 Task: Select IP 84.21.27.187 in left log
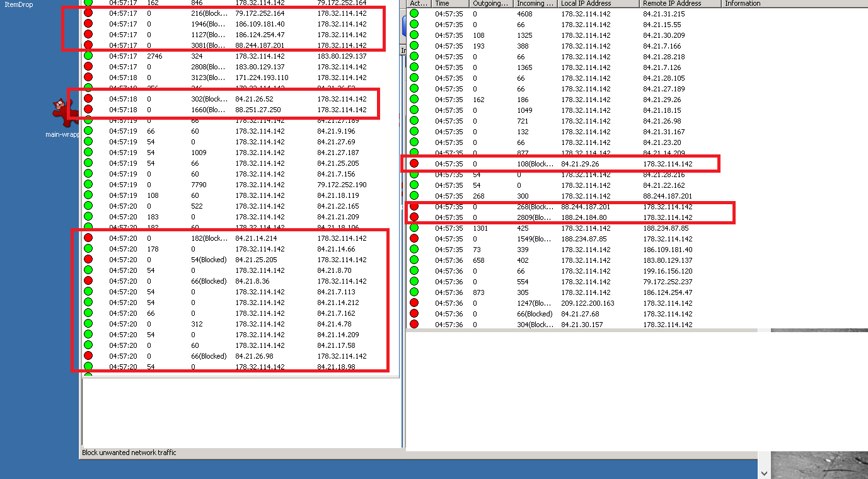click(338, 153)
